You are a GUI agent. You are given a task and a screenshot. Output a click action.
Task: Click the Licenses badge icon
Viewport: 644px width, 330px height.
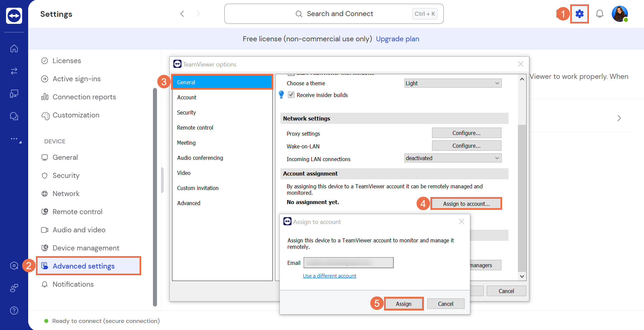[45, 61]
